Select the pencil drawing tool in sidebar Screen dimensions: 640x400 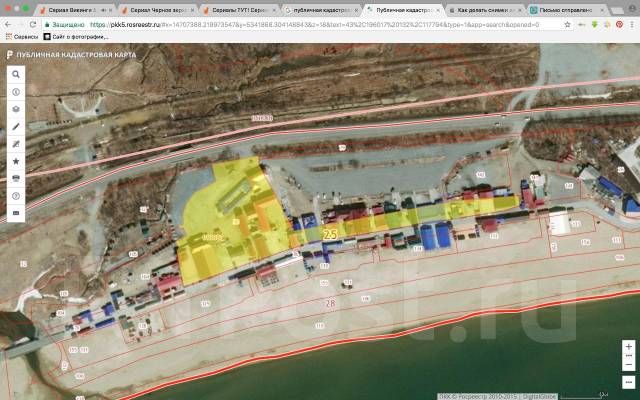click(x=15, y=126)
